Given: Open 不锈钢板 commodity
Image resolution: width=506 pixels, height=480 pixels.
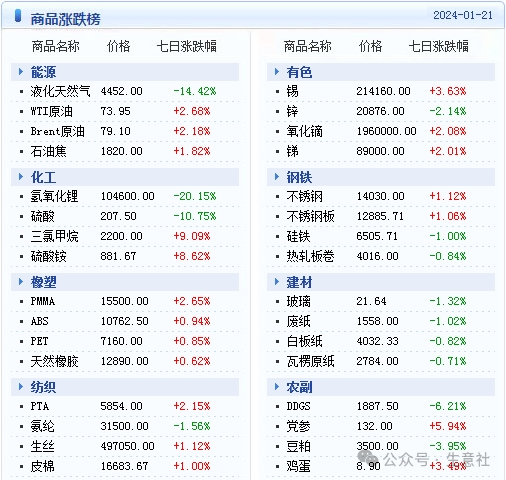Looking at the screenshot, I should coord(310,216).
